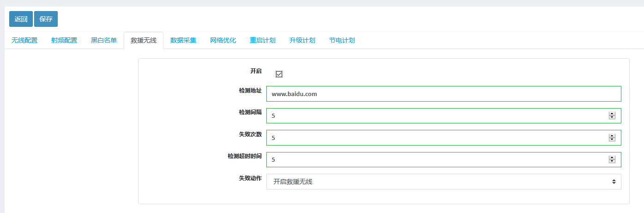Switch to the 重启计划 tab
Viewport: 644px width, 213px height.
263,40
